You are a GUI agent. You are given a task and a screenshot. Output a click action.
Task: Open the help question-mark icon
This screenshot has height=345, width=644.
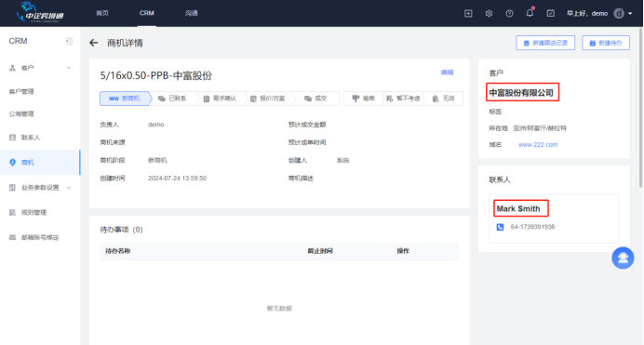tap(509, 14)
